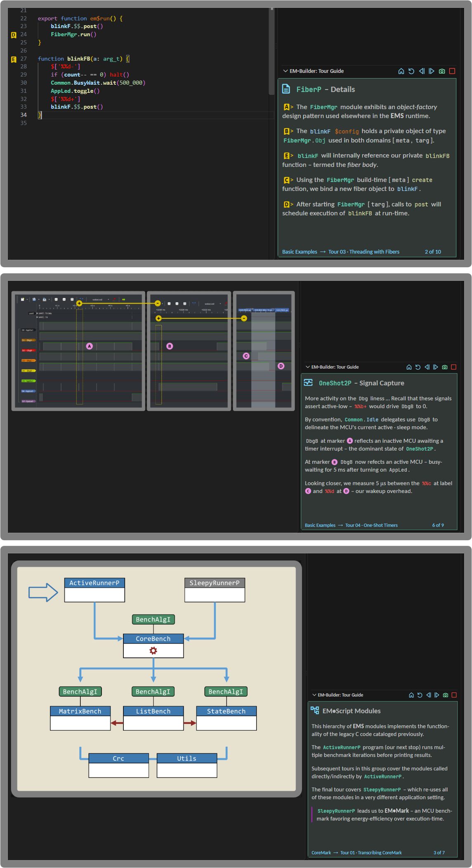Open the Tour 04 · One-Shot Timers link
The height and width of the screenshot is (868, 472).
coord(371,525)
